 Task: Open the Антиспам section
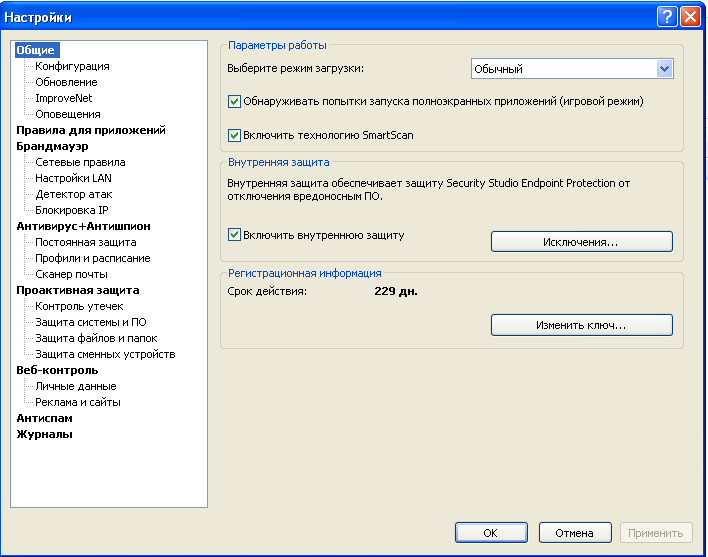click(x=44, y=418)
